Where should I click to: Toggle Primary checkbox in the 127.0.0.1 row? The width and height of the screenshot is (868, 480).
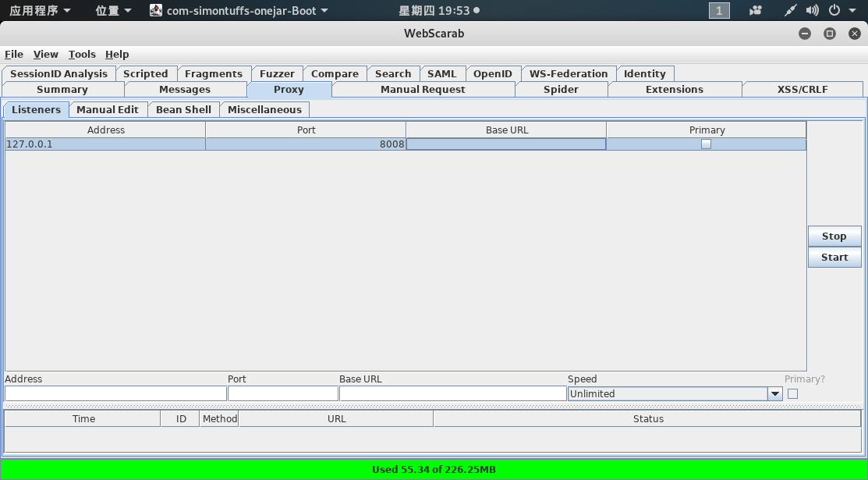(x=706, y=144)
